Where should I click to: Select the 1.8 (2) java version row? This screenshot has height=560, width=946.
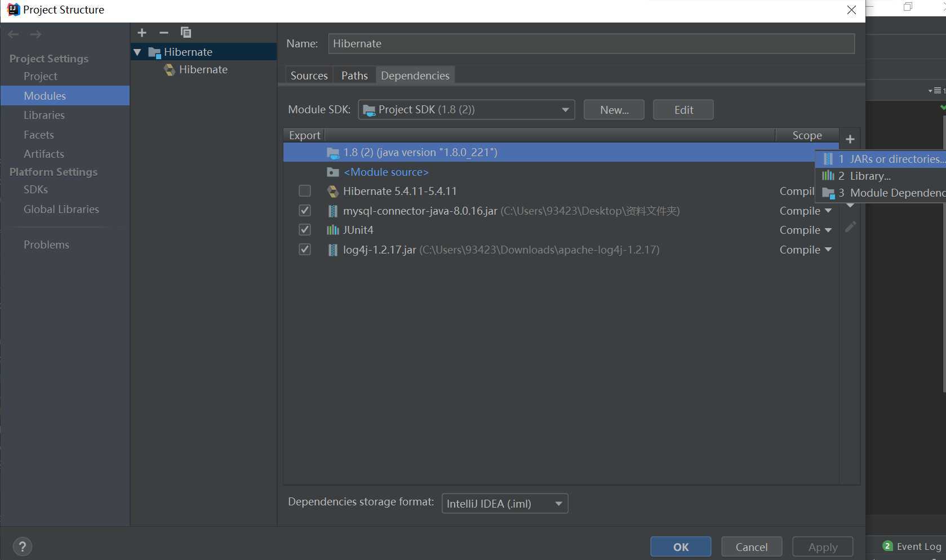point(549,152)
